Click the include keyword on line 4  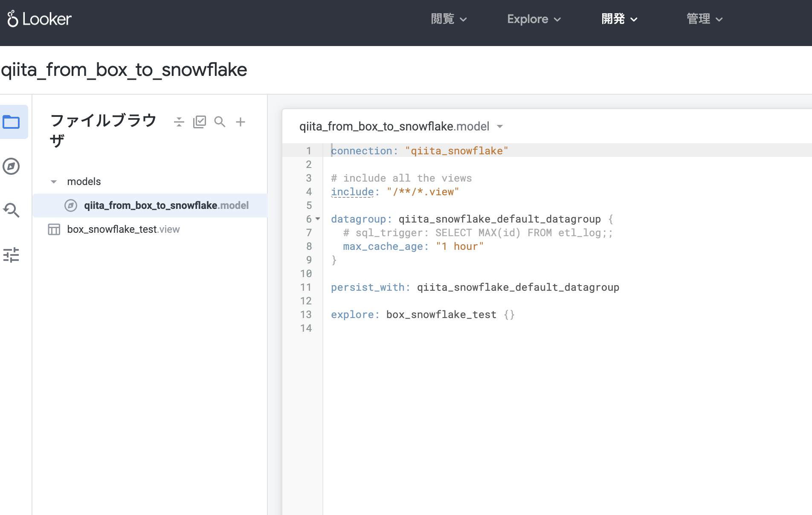click(352, 192)
